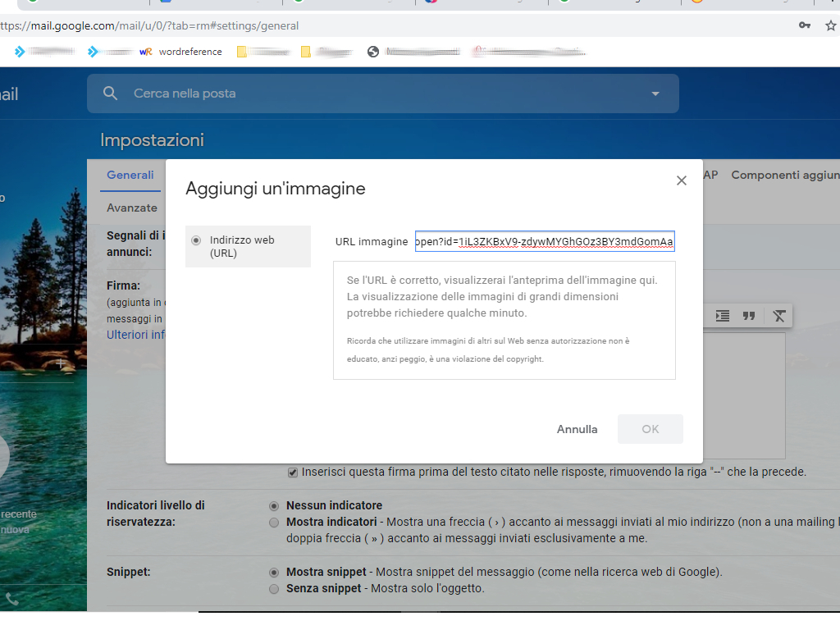840x630 pixels.
Task: Click the indent more icon in signature toolbar
Action: (x=723, y=316)
